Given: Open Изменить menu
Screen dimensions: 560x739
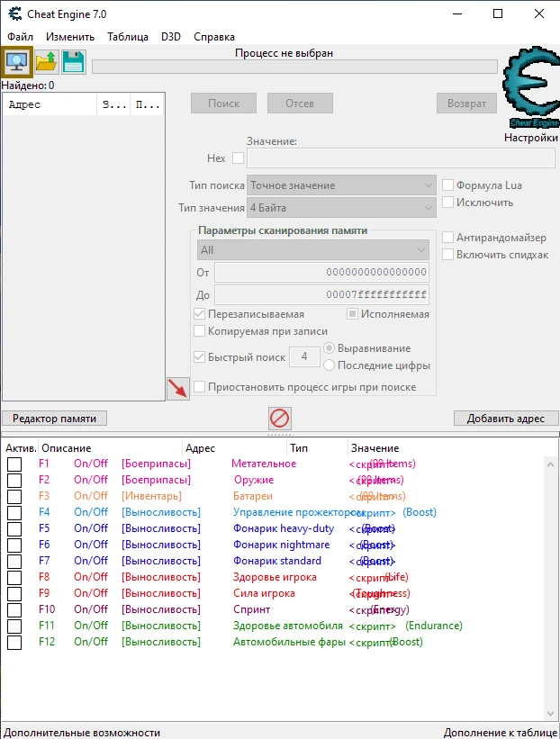Looking at the screenshot, I should 70,37.
